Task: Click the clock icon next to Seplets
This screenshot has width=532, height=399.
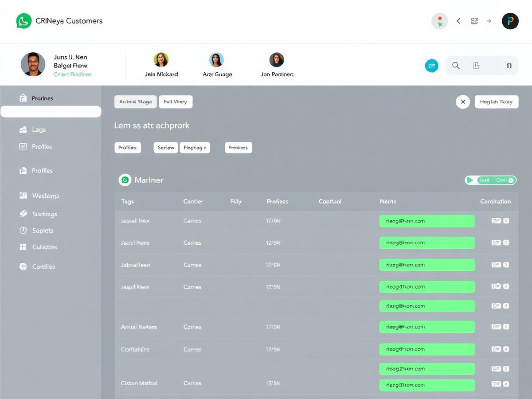Action: [23, 230]
